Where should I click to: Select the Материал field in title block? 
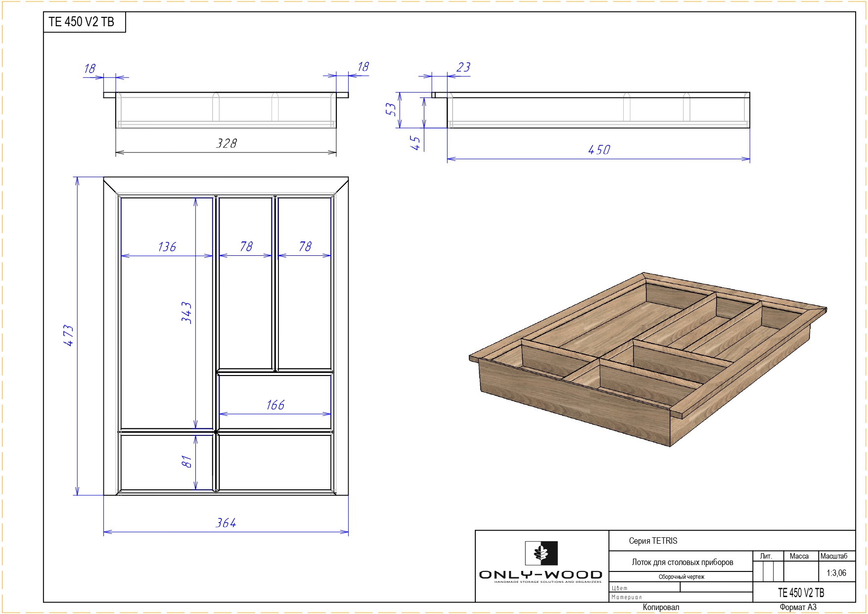point(626,597)
